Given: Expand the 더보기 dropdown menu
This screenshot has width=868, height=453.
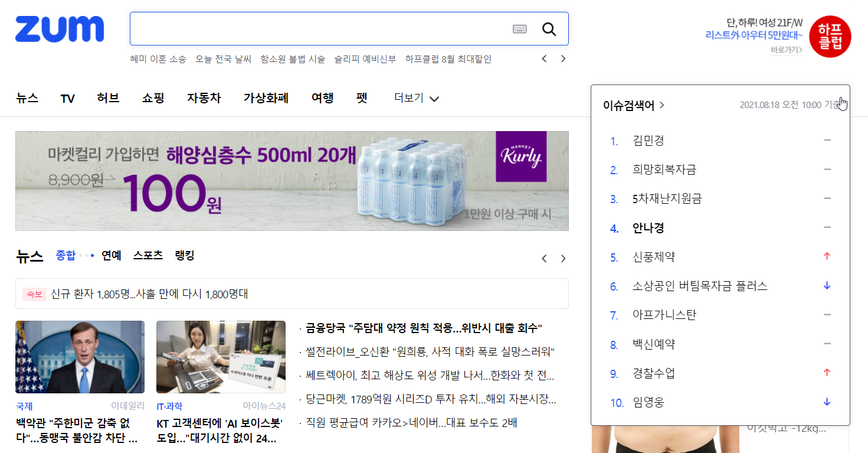Looking at the screenshot, I should point(417,98).
